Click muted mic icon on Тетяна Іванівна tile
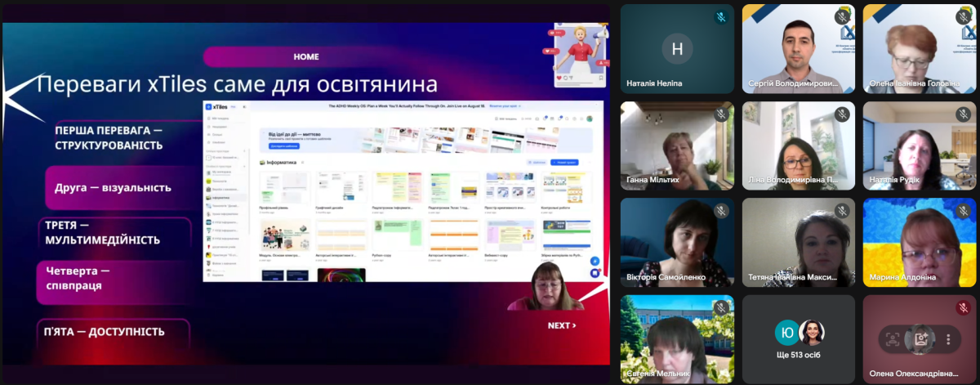Screen dimensions: 980x385 point(842,210)
